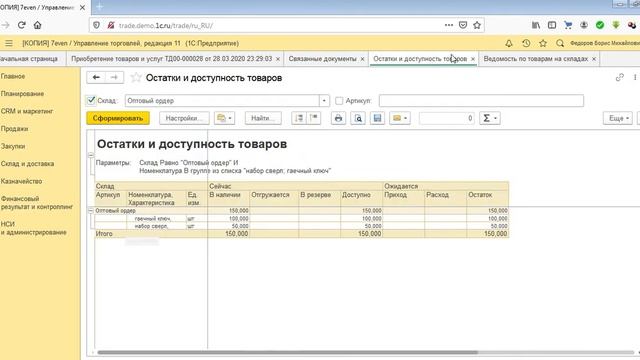Toggle the Firefox sidebar view
The image size is (640, 360).
(x=552, y=25)
